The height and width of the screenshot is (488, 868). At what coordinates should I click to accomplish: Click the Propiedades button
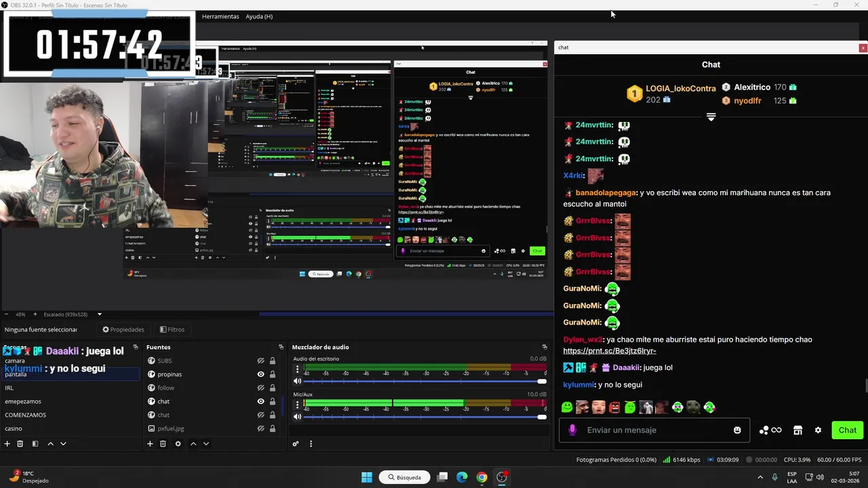tap(123, 329)
